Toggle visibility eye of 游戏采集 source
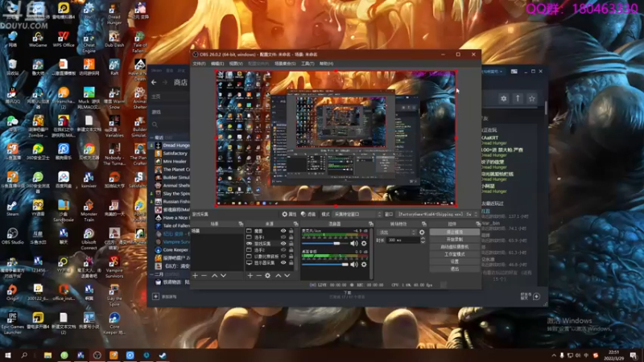Viewport: 644px width, 362px height. [283, 244]
